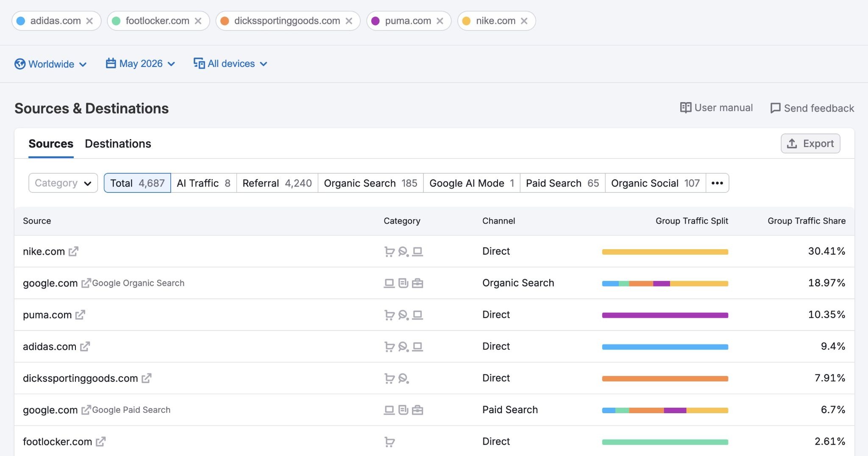Open google.com Organic Search external link icon
This screenshot has height=456, width=868.
tap(86, 283)
